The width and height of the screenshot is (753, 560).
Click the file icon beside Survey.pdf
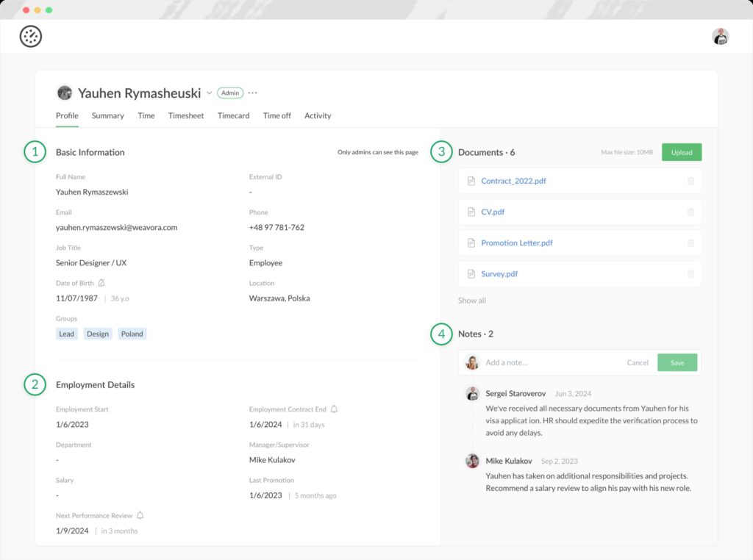(x=471, y=273)
